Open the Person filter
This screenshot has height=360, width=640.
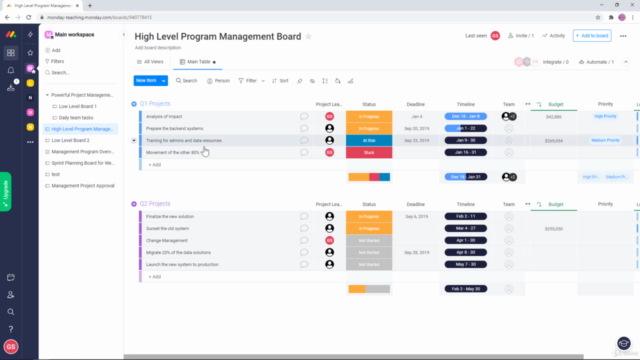pyautogui.click(x=218, y=81)
